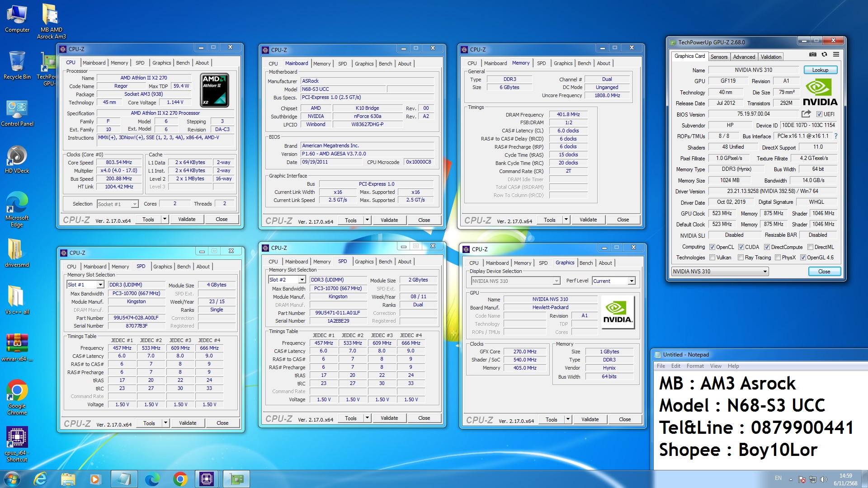
Task: Open the Format menu in Notepad
Action: coord(695,366)
